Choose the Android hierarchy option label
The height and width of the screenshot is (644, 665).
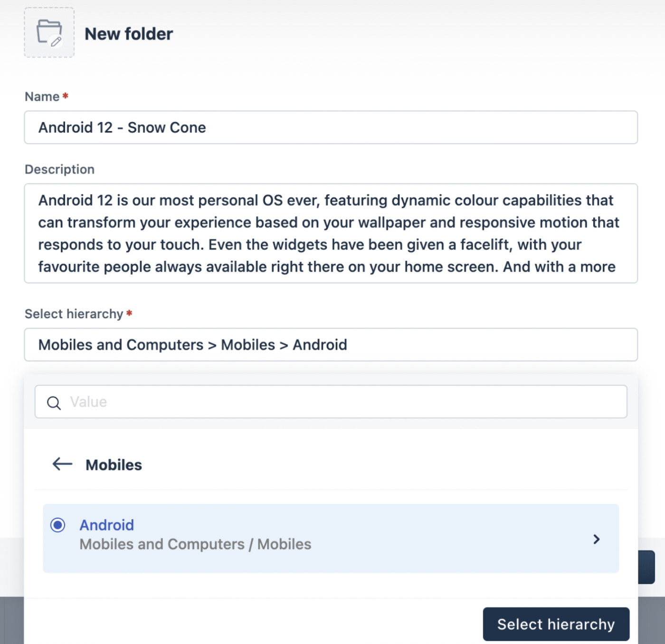pyautogui.click(x=107, y=525)
